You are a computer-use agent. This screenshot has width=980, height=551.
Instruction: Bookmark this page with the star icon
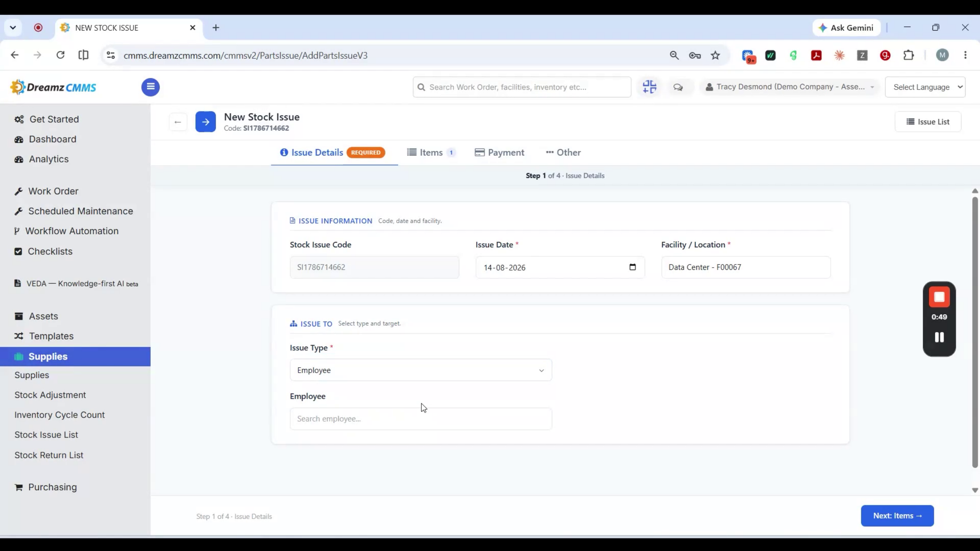tap(715, 55)
